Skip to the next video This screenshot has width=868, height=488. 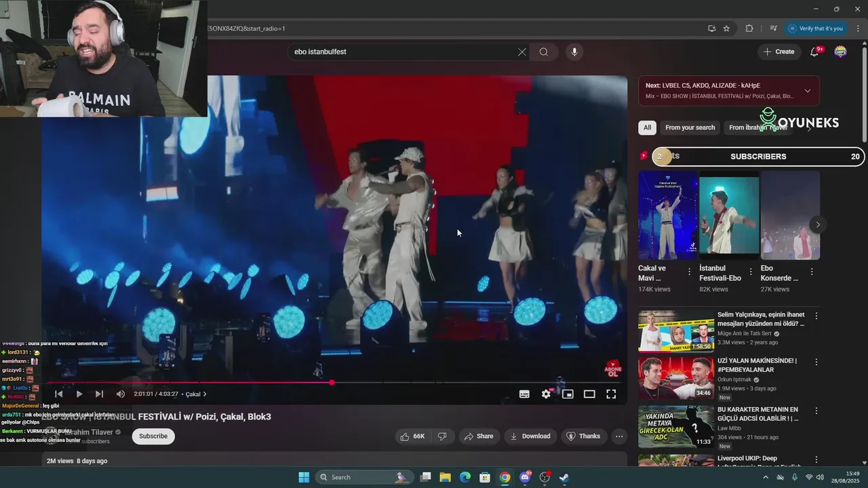(99, 394)
